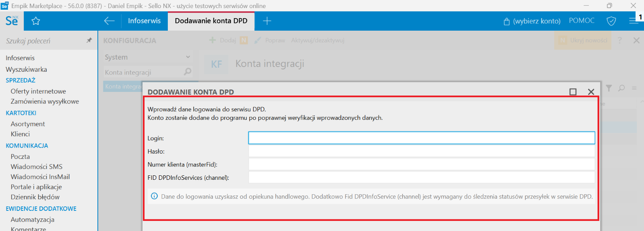Select the Dodawanie konta DPD tab
Viewport: 644px width, 231px height.
[x=211, y=21]
